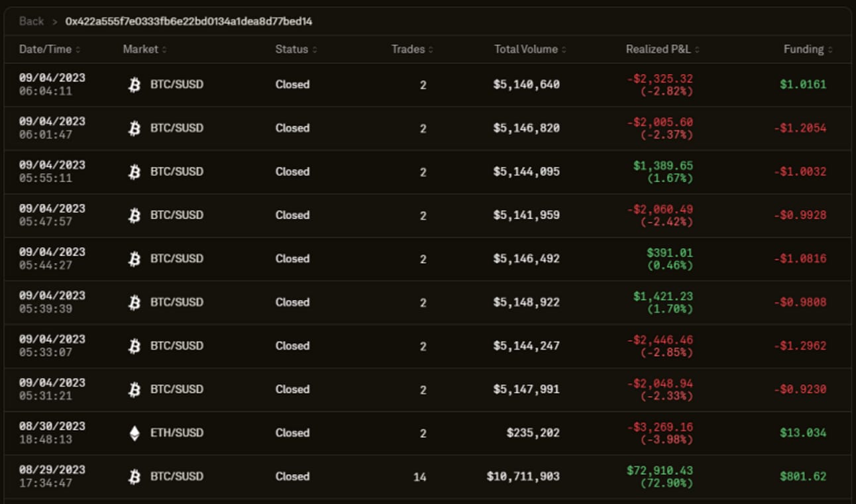Sort by Funding column header
This screenshot has height=504, width=856.
(808, 49)
